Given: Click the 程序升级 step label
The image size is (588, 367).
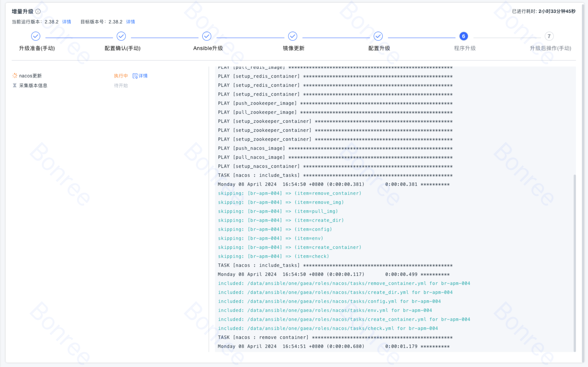Looking at the screenshot, I should [465, 48].
